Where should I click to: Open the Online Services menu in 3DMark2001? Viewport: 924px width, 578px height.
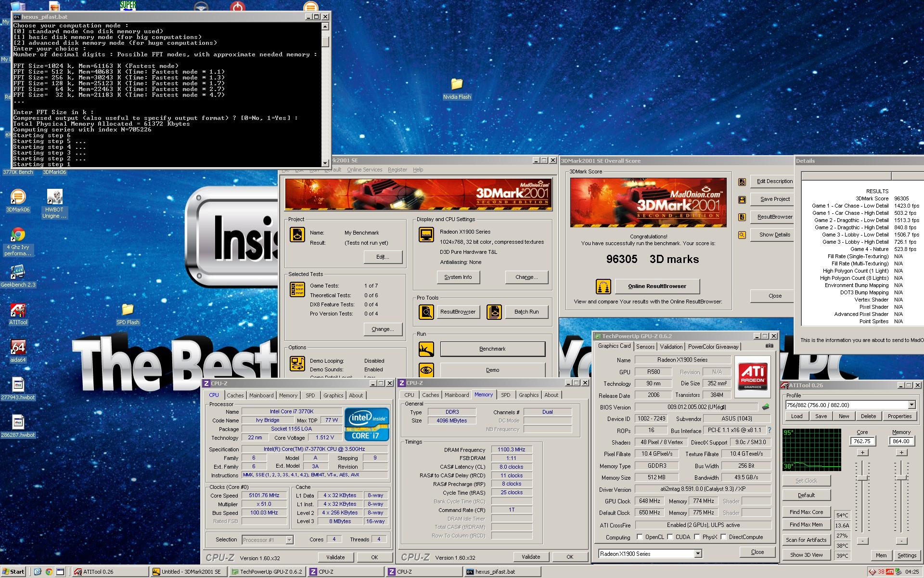pos(364,170)
